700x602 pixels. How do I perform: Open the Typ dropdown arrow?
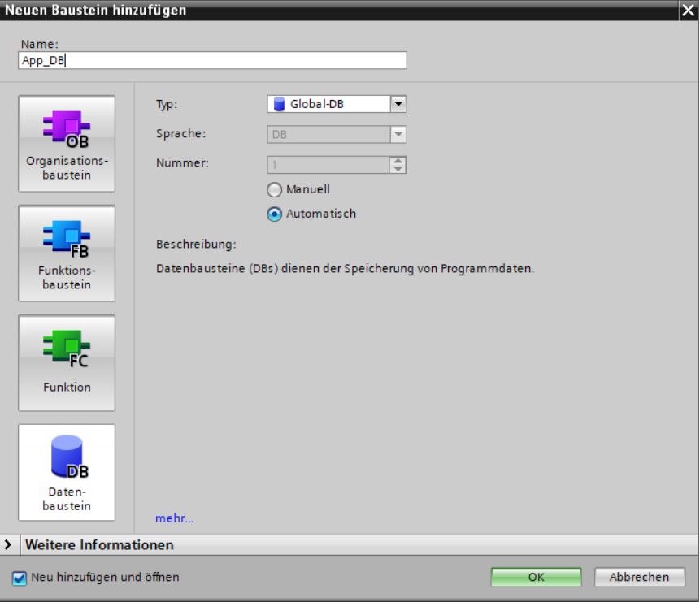click(398, 103)
